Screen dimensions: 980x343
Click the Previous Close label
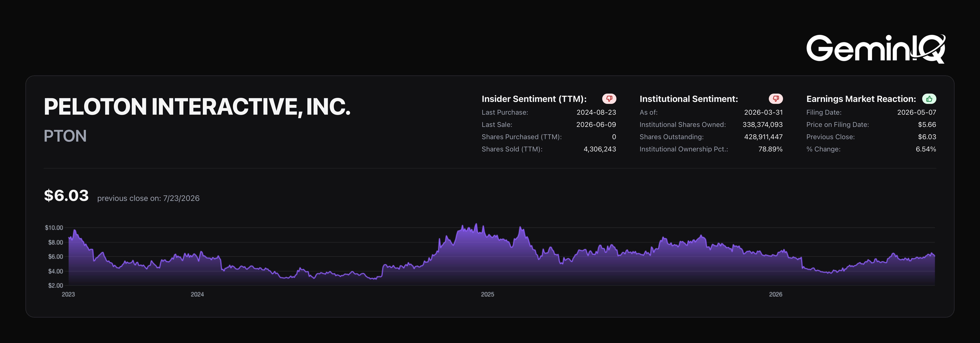pyautogui.click(x=831, y=137)
